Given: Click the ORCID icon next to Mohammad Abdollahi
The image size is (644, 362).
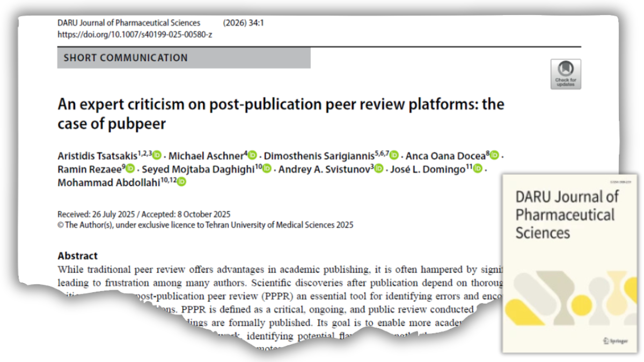Looking at the screenshot, I should click(x=181, y=182).
